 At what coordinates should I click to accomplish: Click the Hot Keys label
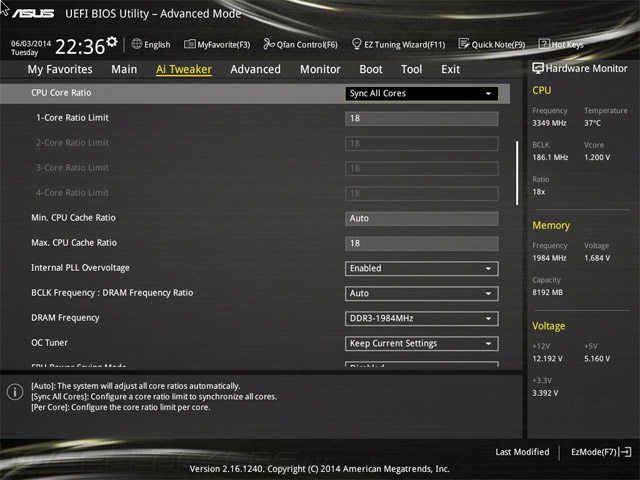pyautogui.click(x=567, y=44)
